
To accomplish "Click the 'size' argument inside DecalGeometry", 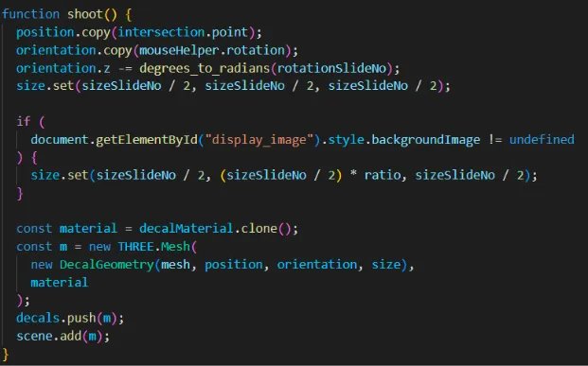I will pyautogui.click(x=386, y=265).
